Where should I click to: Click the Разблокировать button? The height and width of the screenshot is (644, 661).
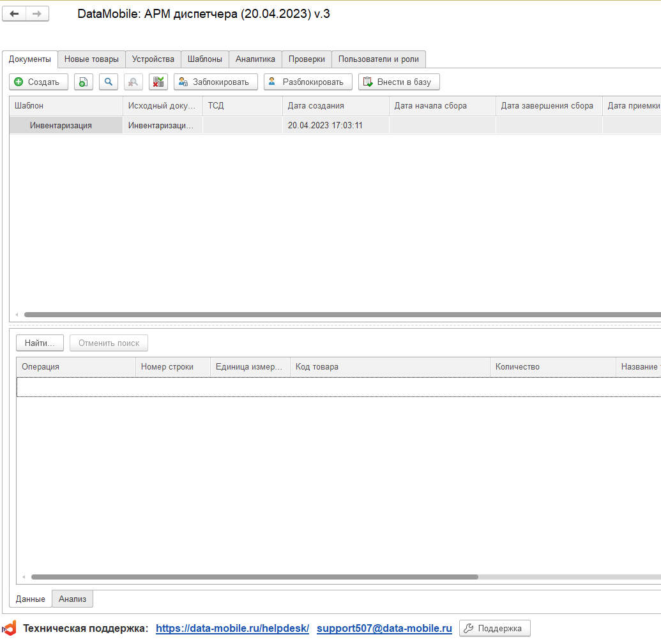[x=307, y=82]
